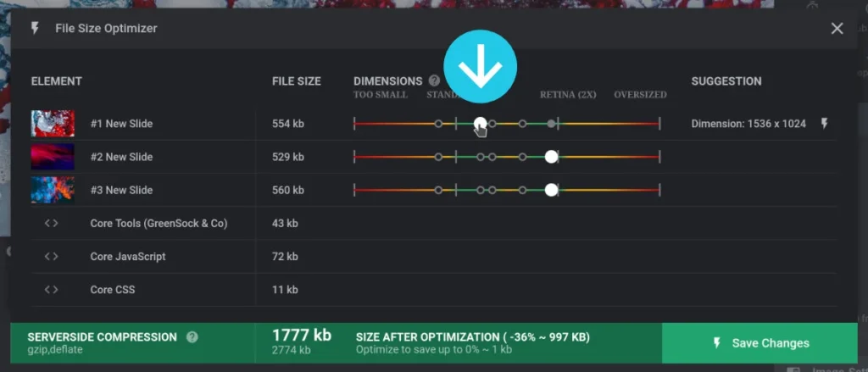Select the #1 New Slide thumbnail

53,124
